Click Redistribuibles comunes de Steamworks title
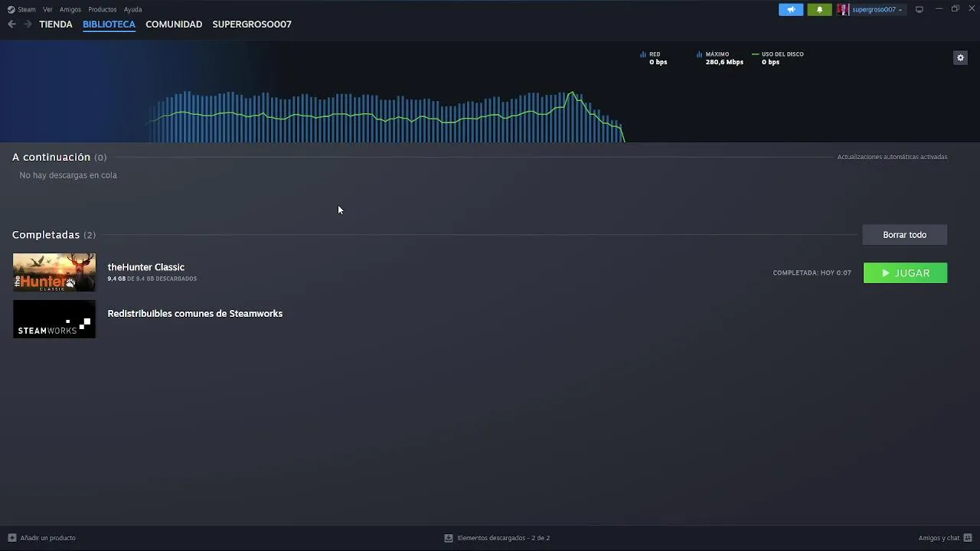Screen dimensions: 980x551 (194, 314)
